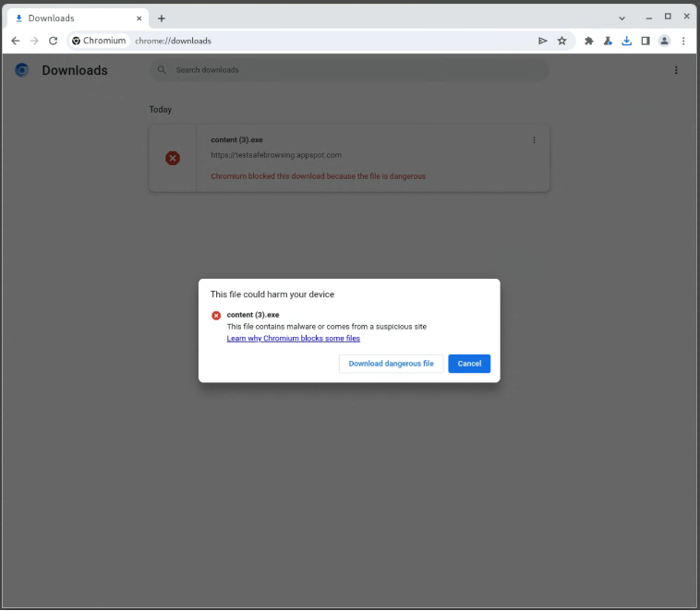Click the dialog title 'This file could harm your device'
This screenshot has height=611, width=700.
pyautogui.click(x=272, y=294)
